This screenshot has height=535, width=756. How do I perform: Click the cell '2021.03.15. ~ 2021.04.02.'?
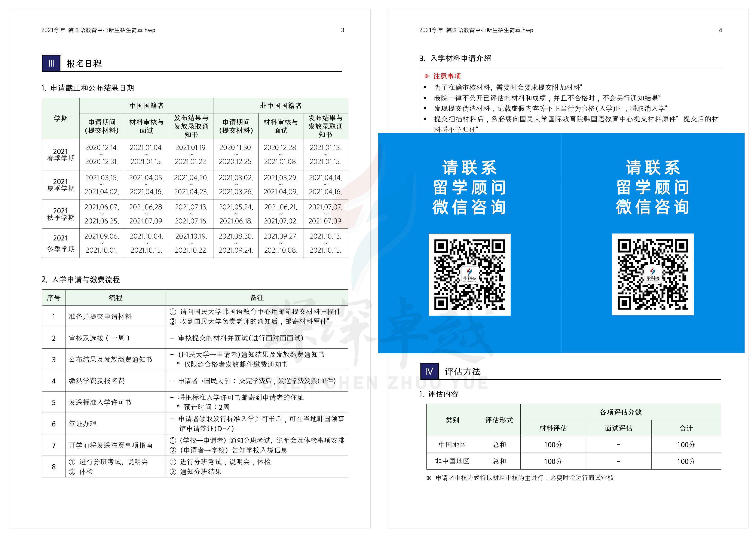102,185
